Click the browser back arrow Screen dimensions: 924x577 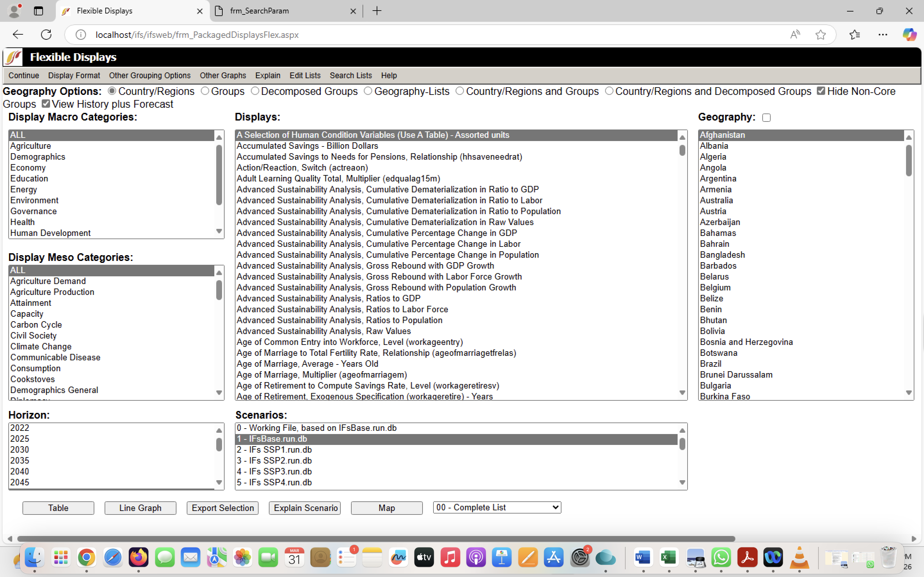[x=18, y=35]
